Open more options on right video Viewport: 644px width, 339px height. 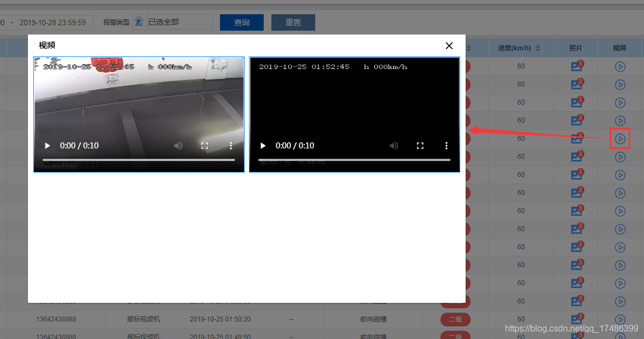(446, 146)
